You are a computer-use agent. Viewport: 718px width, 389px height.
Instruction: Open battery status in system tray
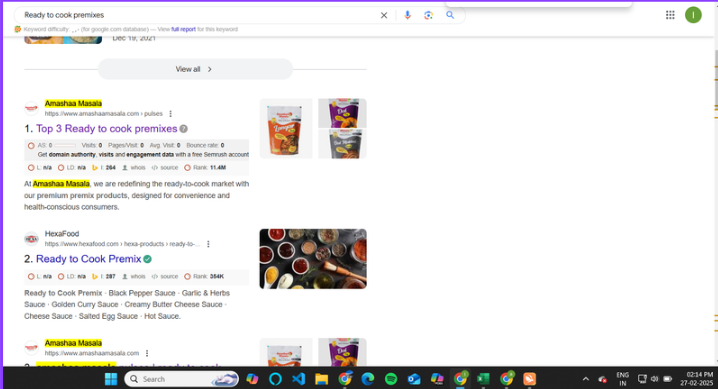pyautogui.click(x=668, y=379)
